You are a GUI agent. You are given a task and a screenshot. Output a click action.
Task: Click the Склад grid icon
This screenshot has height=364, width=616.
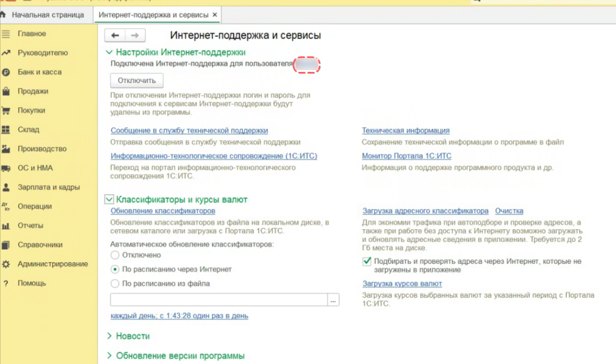click(x=6, y=129)
